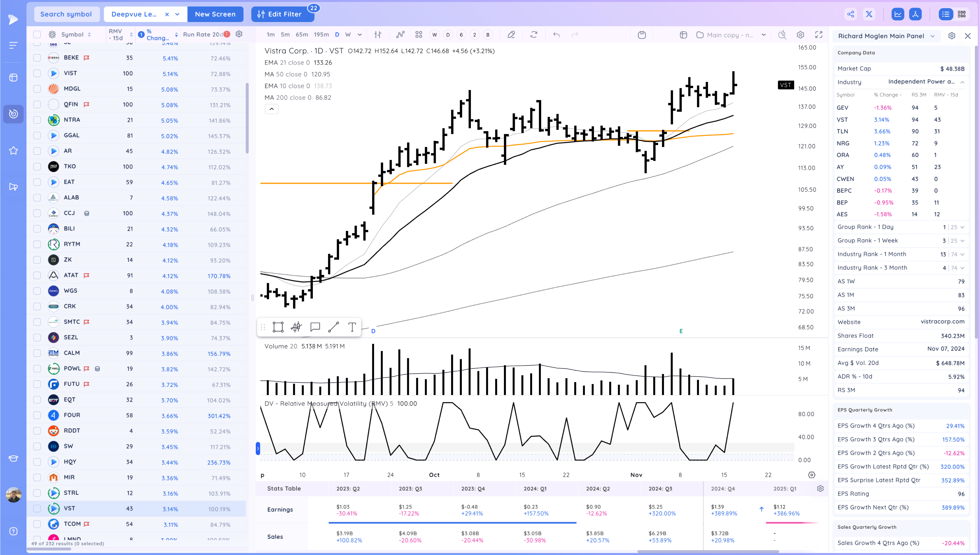Check the box for VIST row
This screenshot has height=555, width=980.
pos(37,73)
